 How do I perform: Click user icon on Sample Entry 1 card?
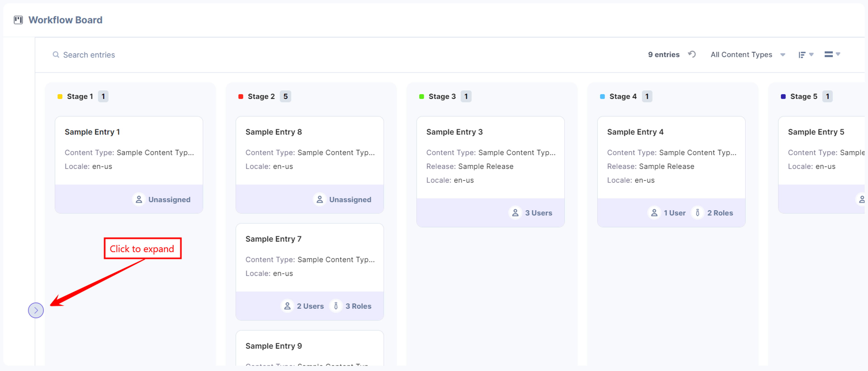(139, 200)
